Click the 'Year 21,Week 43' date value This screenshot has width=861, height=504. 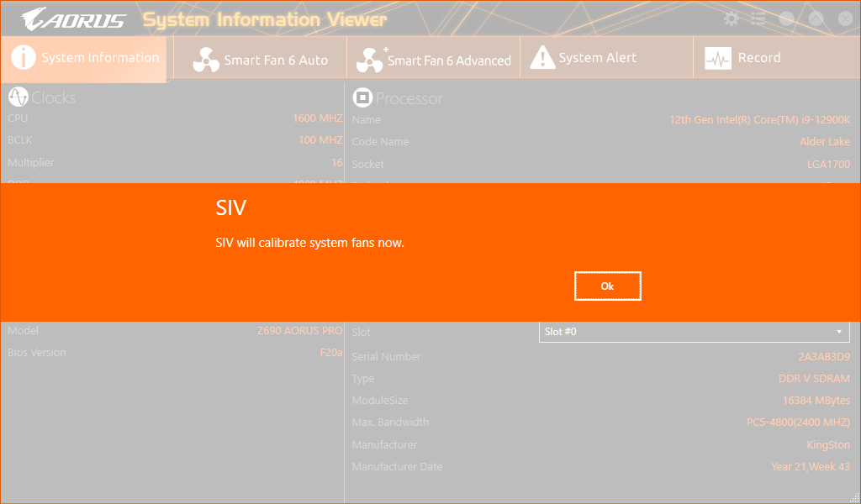[811, 467]
